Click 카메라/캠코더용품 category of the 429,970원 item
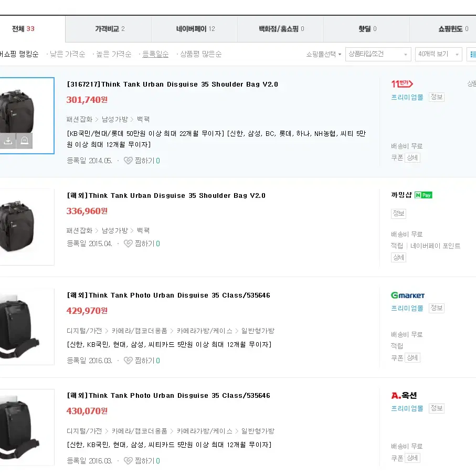 (140, 331)
